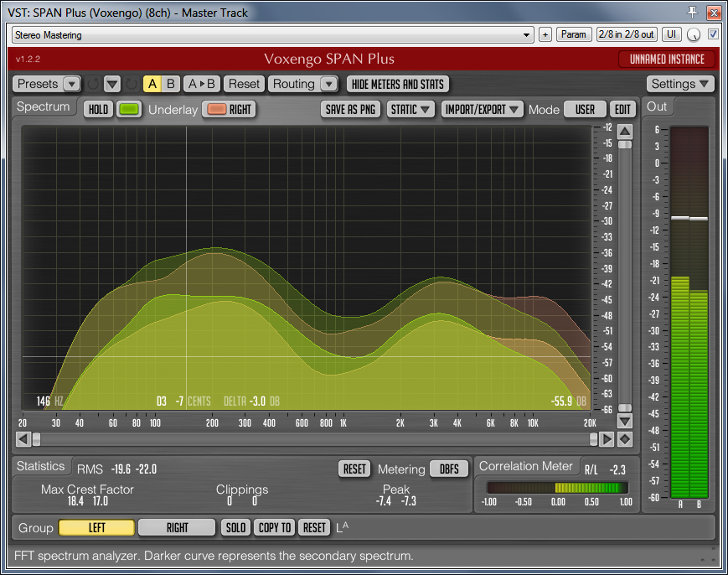Viewport: 728px width, 575px height.
Task: Click the group RESET button
Action: (314, 527)
